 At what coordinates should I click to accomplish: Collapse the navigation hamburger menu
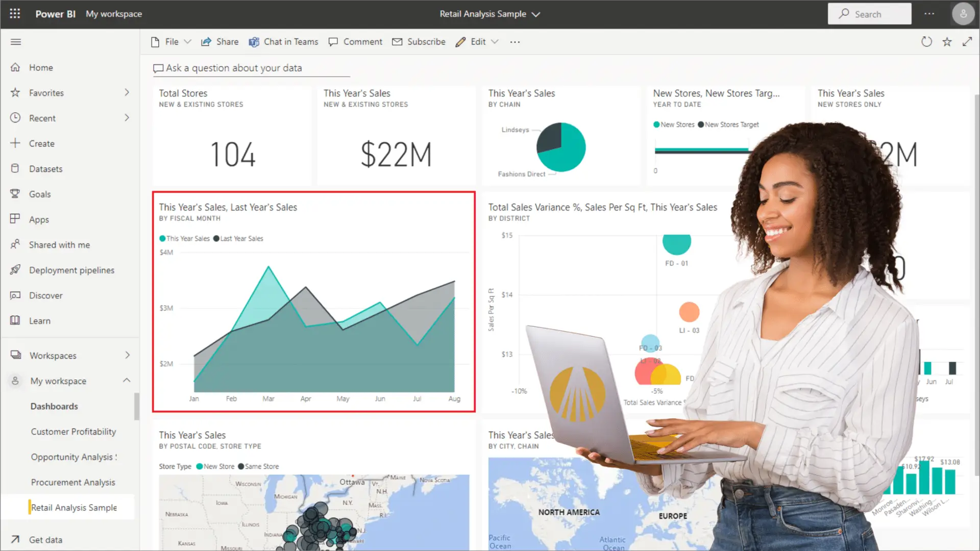click(16, 42)
